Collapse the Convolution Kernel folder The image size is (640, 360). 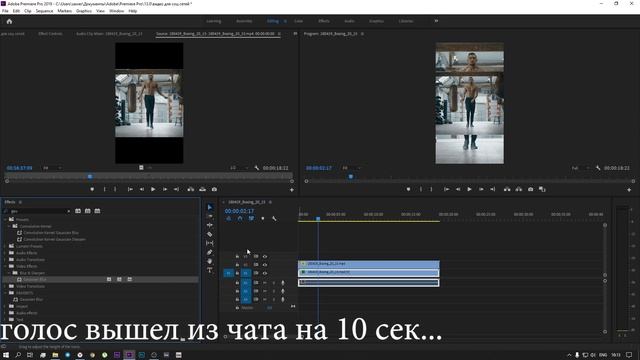click(9, 226)
